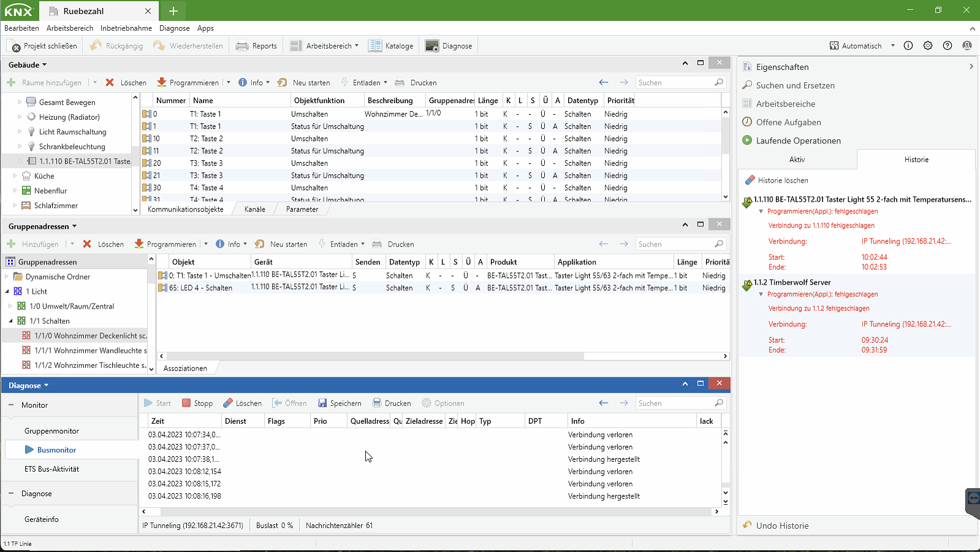Open the Diagnose panel title dropdown

46,386
